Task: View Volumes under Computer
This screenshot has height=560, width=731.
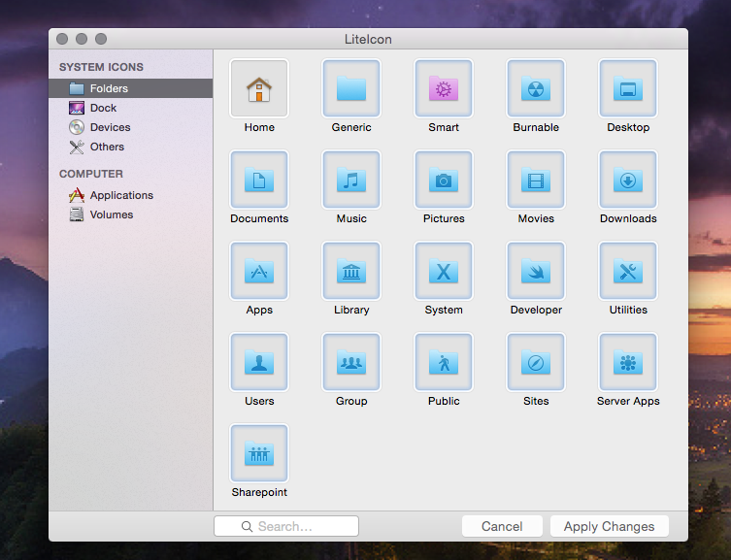Action: [130, 214]
